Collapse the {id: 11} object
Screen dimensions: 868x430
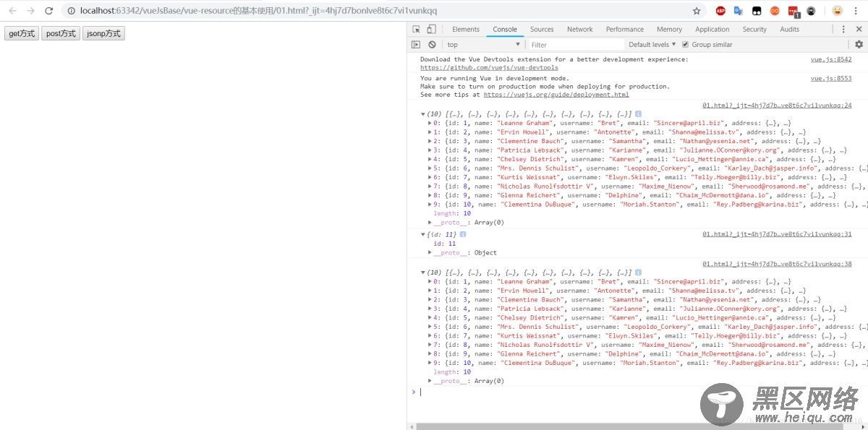[x=423, y=234]
